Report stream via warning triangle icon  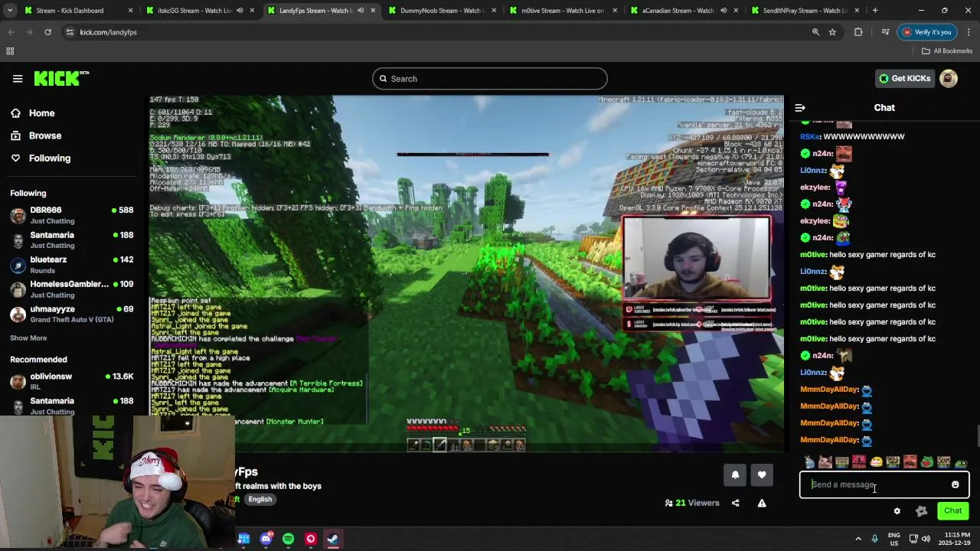(x=762, y=503)
